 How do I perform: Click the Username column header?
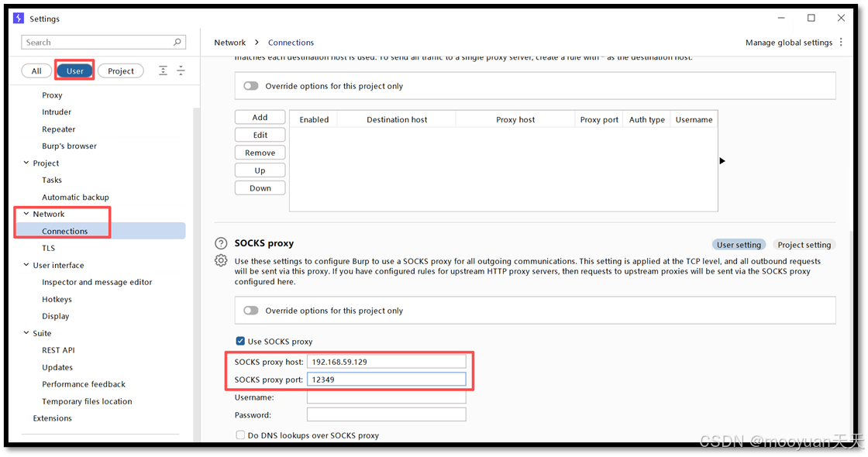pos(694,119)
